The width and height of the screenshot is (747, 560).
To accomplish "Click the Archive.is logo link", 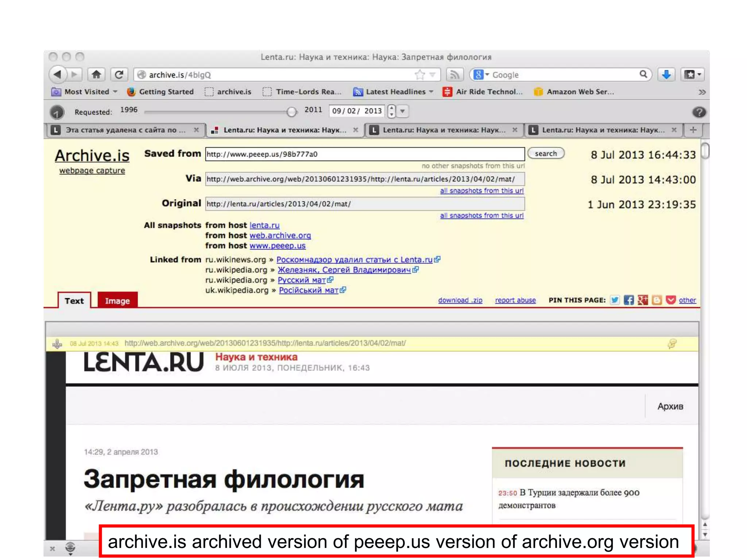I will tap(92, 156).
